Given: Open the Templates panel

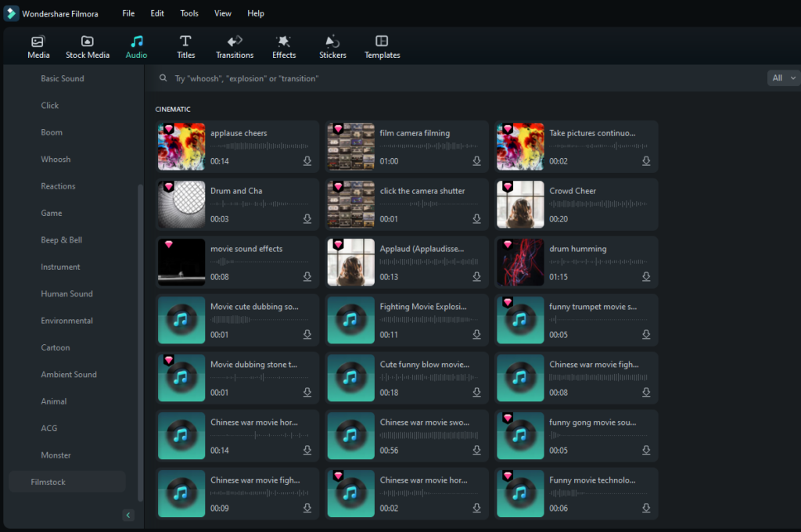Looking at the screenshot, I should click(382, 45).
